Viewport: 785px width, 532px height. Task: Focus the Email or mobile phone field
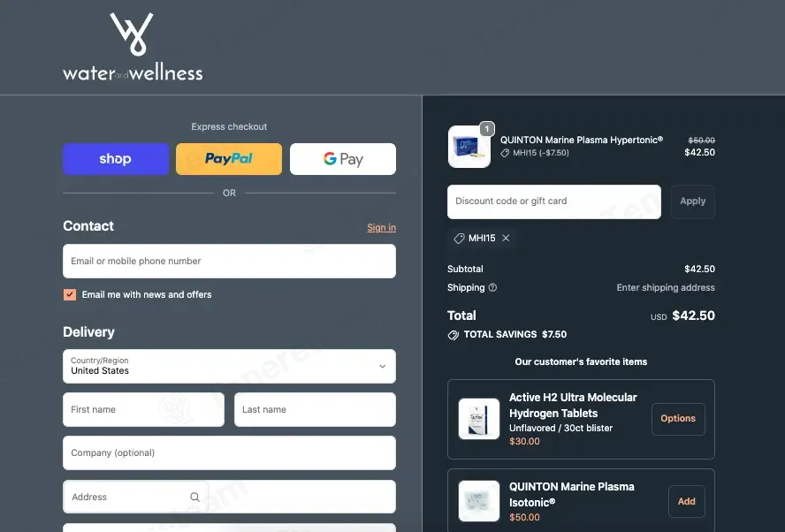pyautogui.click(x=229, y=262)
